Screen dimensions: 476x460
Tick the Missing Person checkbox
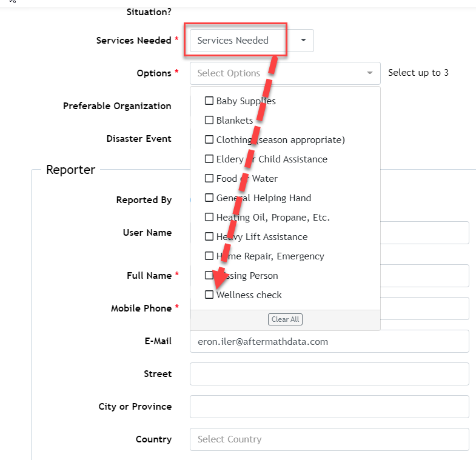tap(209, 275)
